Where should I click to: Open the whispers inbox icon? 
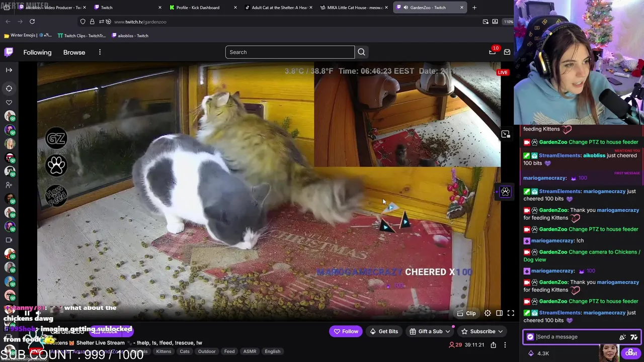click(x=507, y=52)
